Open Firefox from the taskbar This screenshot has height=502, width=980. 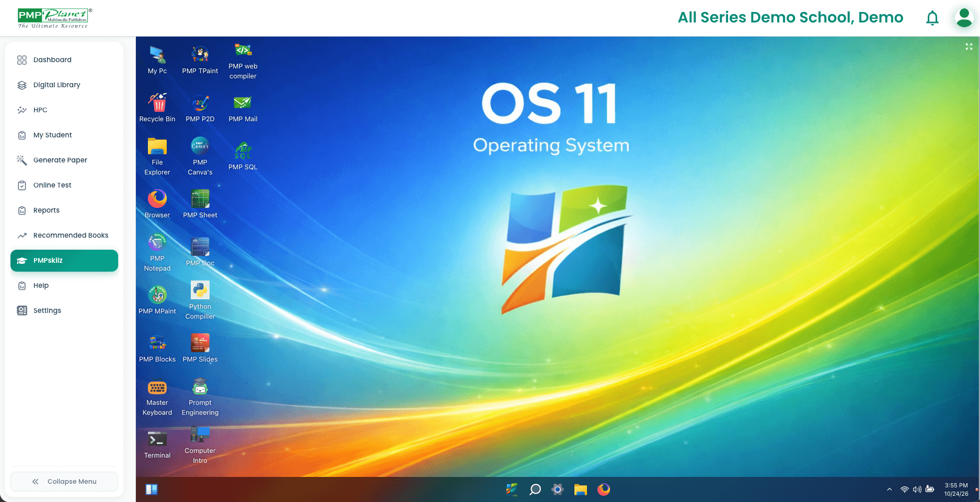[604, 489]
